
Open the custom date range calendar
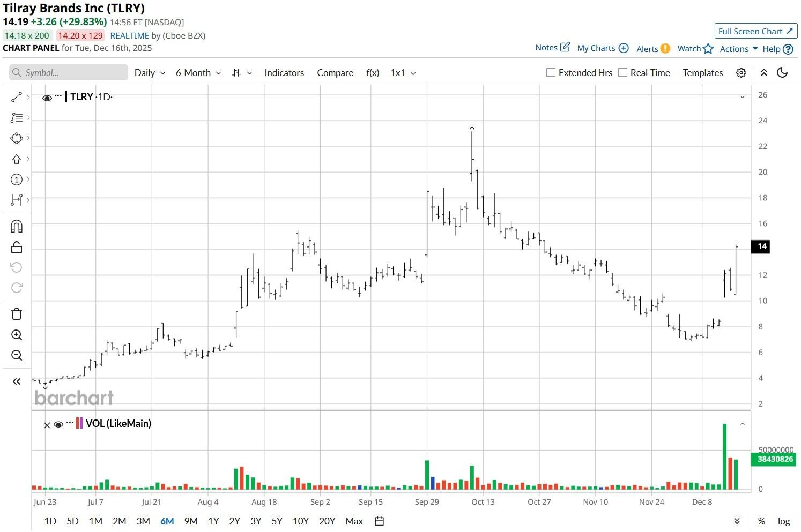click(x=379, y=521)
